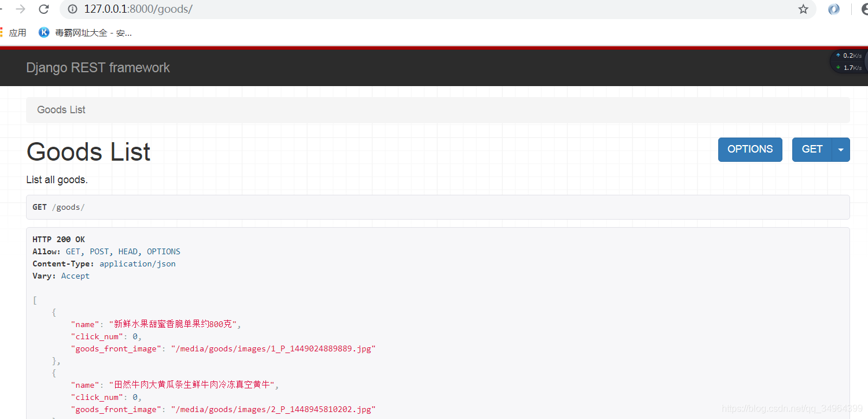868x419 pixels.
Task: Click the network speed monitor widget
Action: coord(848,62)
